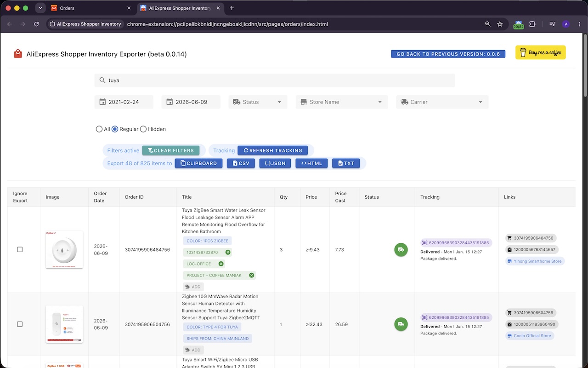Viewport: 588px width, 368px height.
Task: Export items as TXT
Action: [x=346, y=163]
